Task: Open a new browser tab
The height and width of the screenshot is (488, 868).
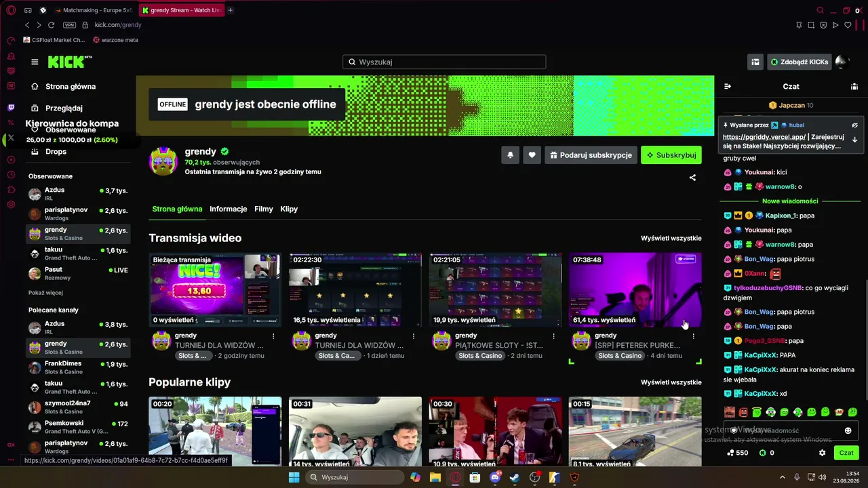Action: [231, 10]
